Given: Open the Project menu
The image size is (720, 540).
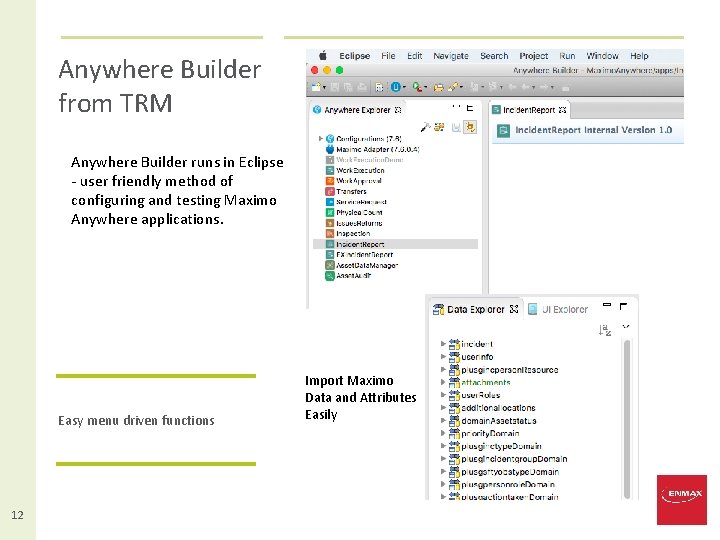Looking at the screenshot, I should [x=534, y=56].
